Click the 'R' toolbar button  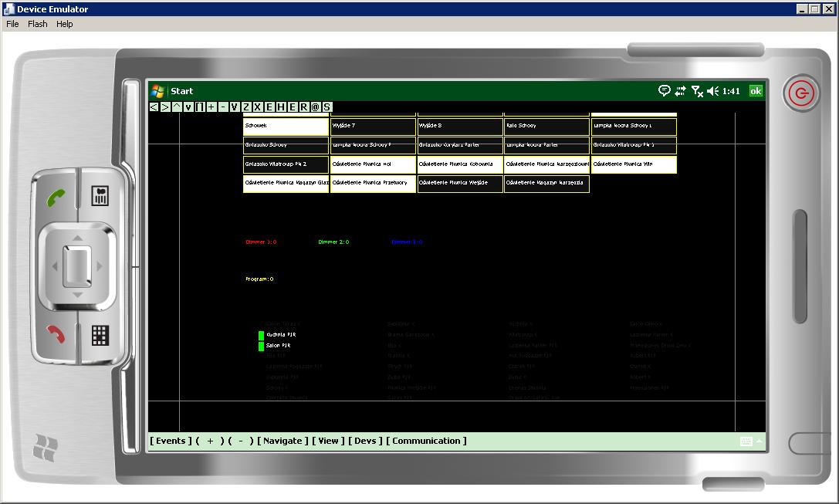point(304,107)
